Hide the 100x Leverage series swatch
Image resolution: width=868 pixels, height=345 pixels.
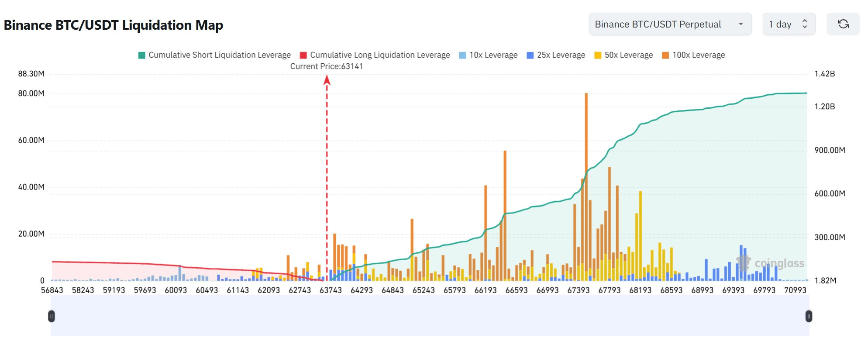(x=665, y=55)
